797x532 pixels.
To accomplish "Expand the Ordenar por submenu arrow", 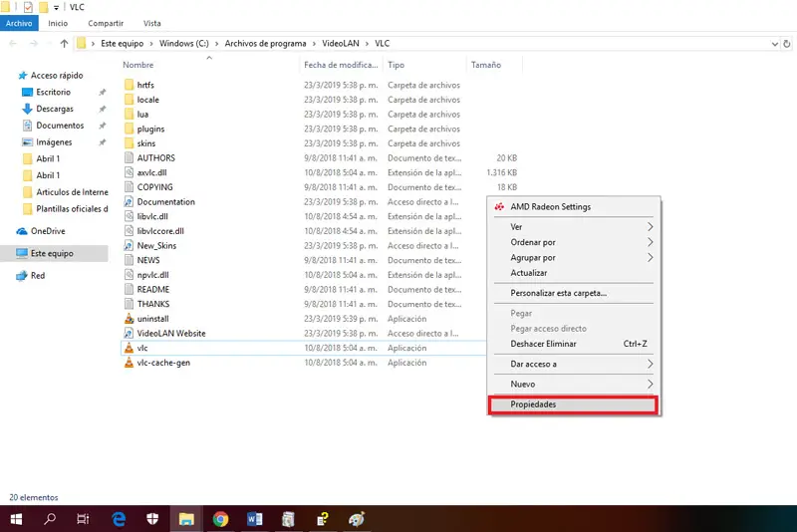I will tap(651, 242).
